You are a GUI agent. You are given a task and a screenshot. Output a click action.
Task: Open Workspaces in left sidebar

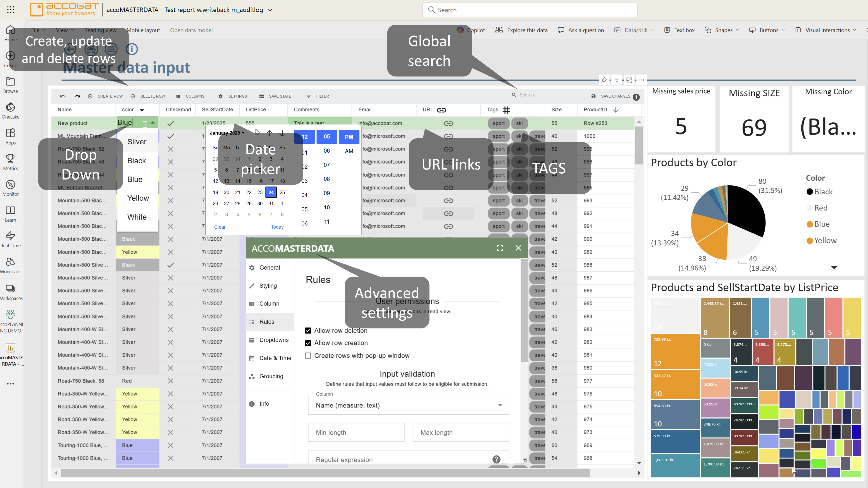10,292
